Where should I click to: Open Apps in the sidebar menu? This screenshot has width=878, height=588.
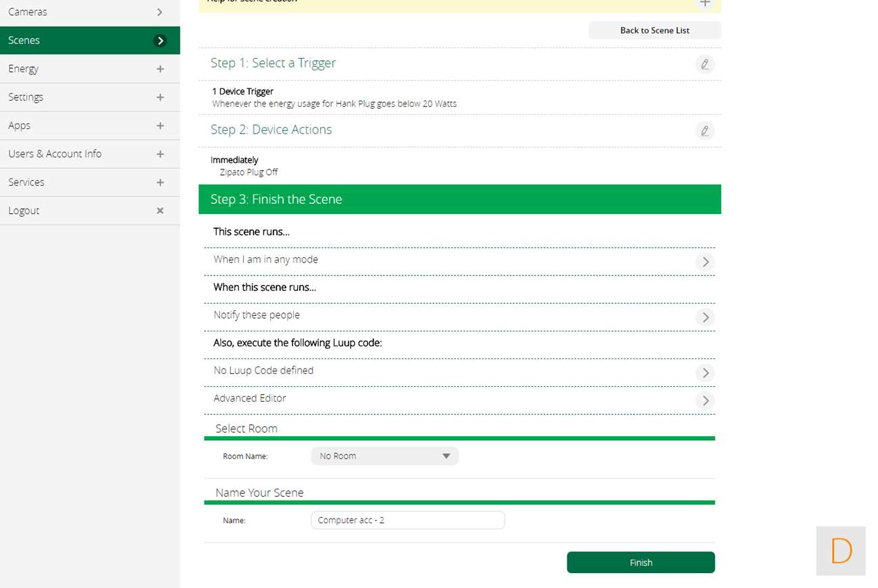point(19,126)
